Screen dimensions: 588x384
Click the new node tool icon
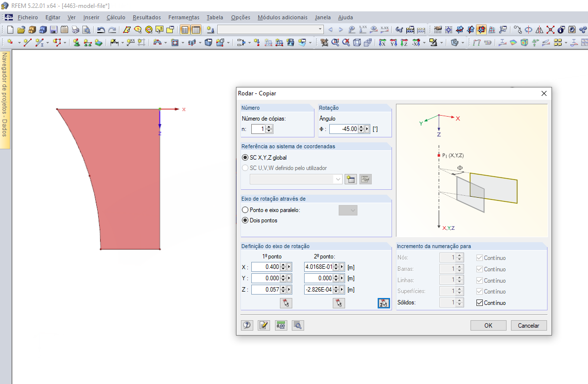pyautogui.click(x=10, y=43)
